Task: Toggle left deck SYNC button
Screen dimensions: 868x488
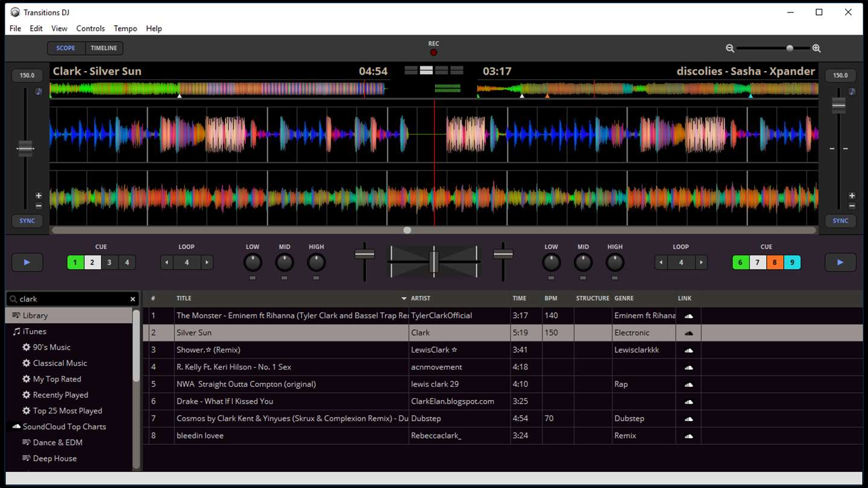Action: (27, 221)
